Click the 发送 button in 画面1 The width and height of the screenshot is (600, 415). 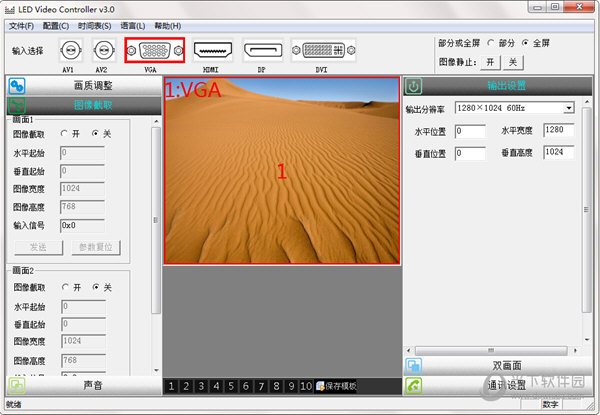(x=38, y=247)
